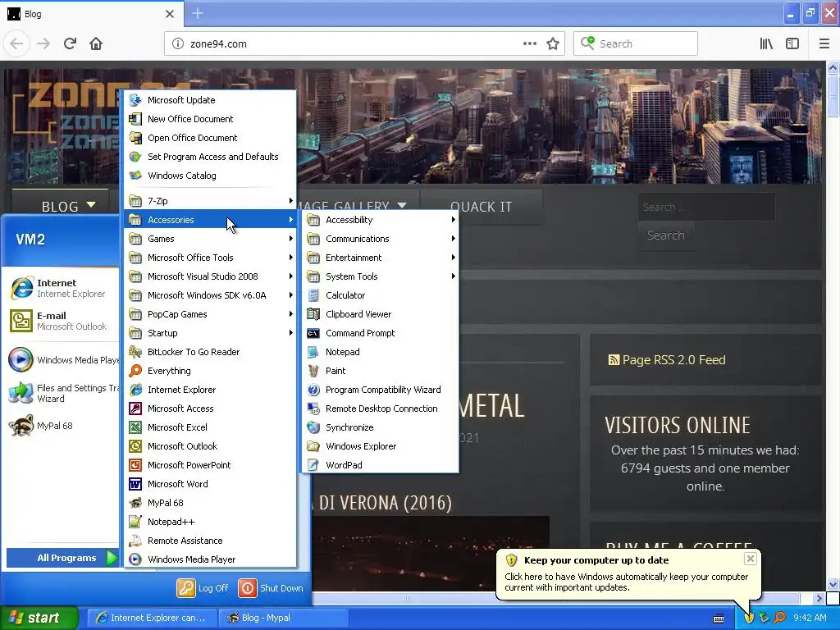The height and width of the screenshot is (630, 840).
Task: Click the QUACK IT site tab
Action: [x=481, y=206]
